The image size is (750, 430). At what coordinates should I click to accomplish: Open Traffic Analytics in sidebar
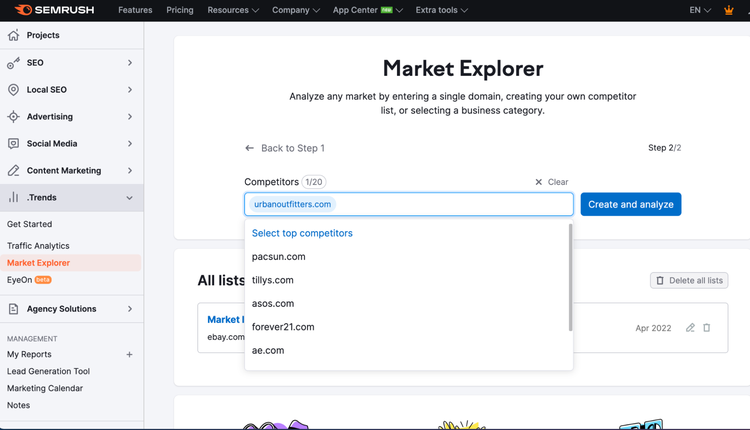(38, 246)
